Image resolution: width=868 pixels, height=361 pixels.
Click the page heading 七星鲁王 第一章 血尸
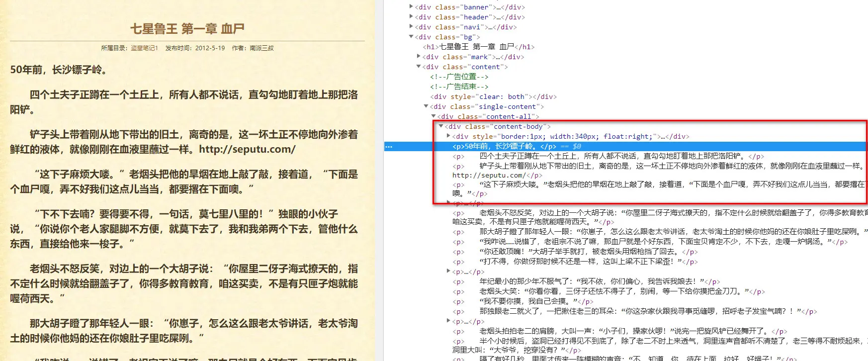[x=187, y=28]
